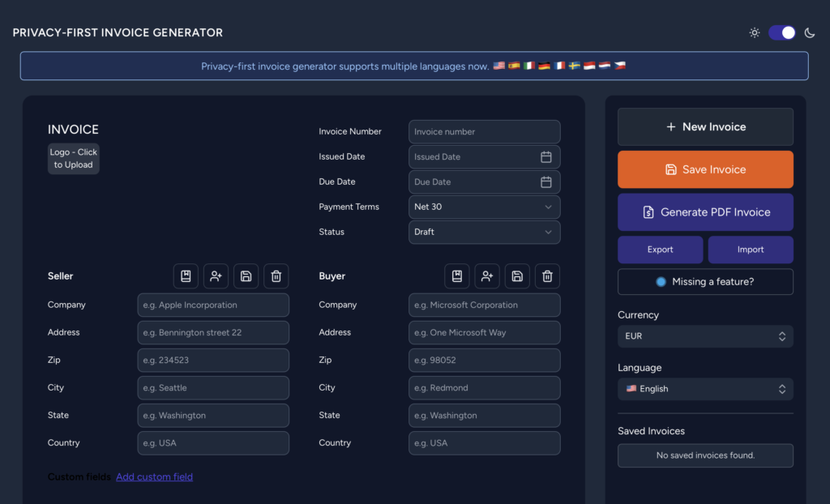
Task: Clear Buyer details with trash icon
Action: [547, 276]
